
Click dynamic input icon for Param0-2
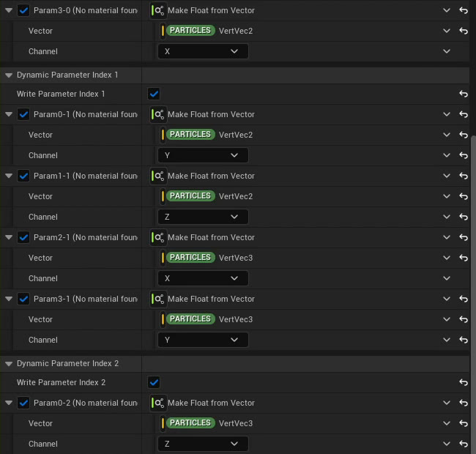(x=157, y=403)
